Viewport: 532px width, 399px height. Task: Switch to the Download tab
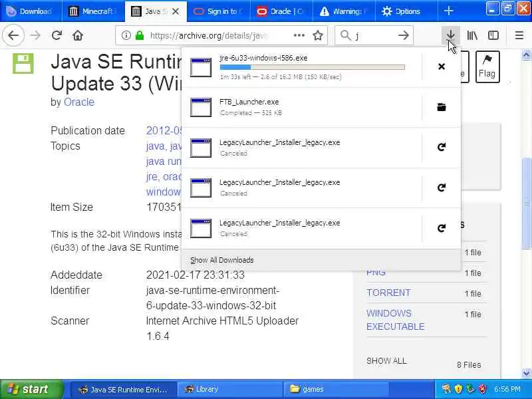[x=31, y=11]
